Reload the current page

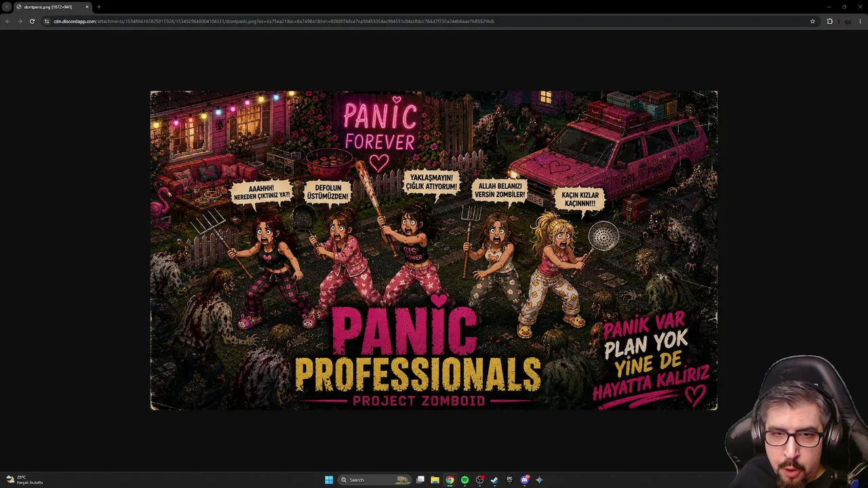tap(32, 21)
